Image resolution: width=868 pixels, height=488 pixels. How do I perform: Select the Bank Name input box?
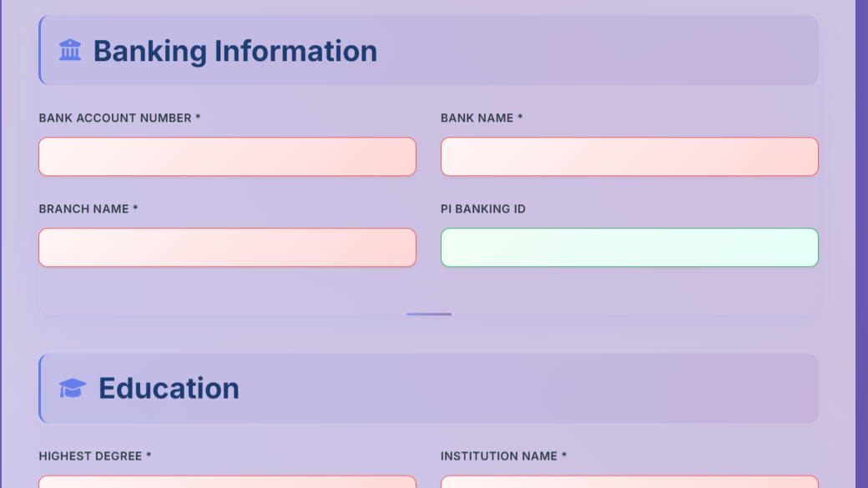[x=629, y=157]
